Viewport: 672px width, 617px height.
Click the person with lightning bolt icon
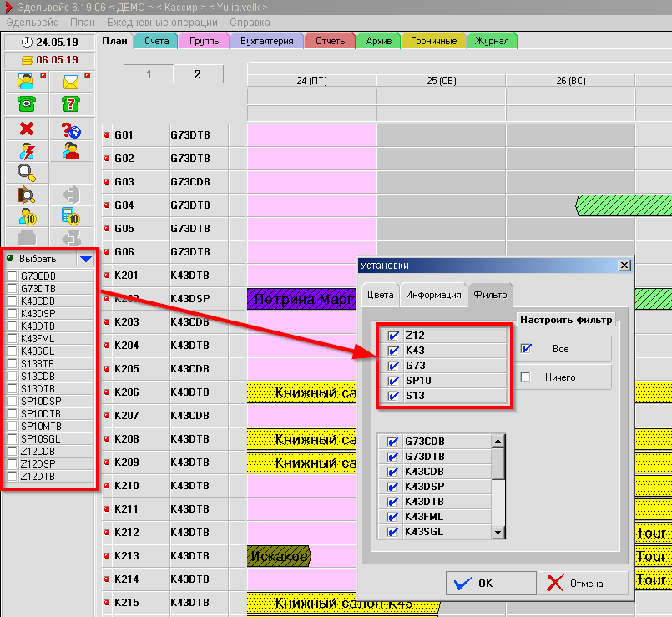click(x=27, y=151)
